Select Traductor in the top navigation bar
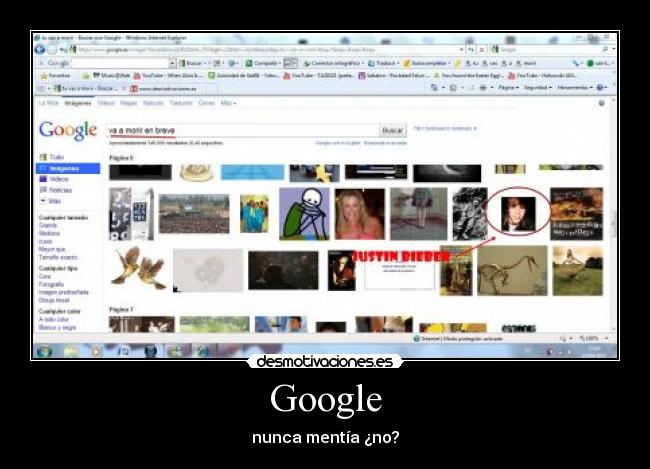 tap(181, 103)
